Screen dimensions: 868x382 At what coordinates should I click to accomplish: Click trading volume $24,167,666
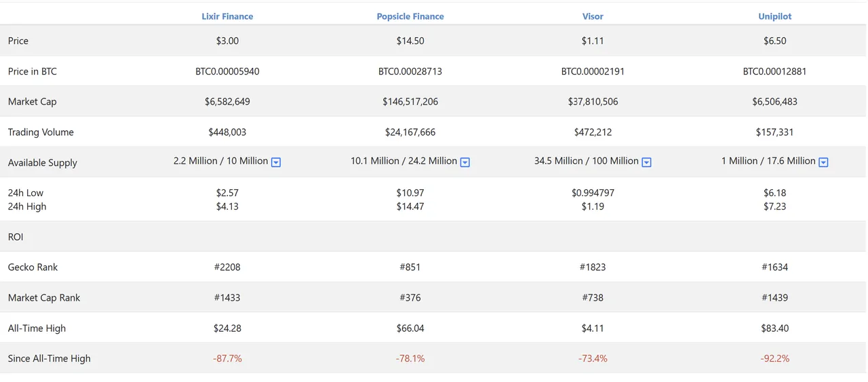pos(410,132)
